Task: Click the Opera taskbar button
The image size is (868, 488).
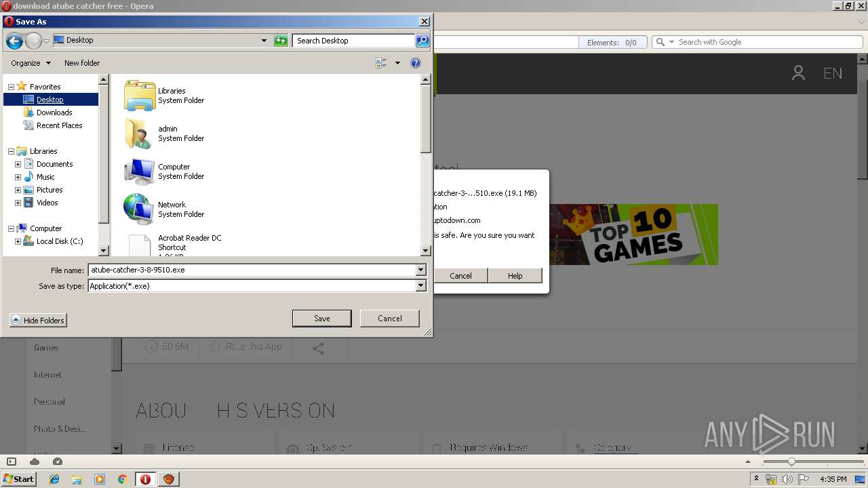Action: tap(145, 479)
